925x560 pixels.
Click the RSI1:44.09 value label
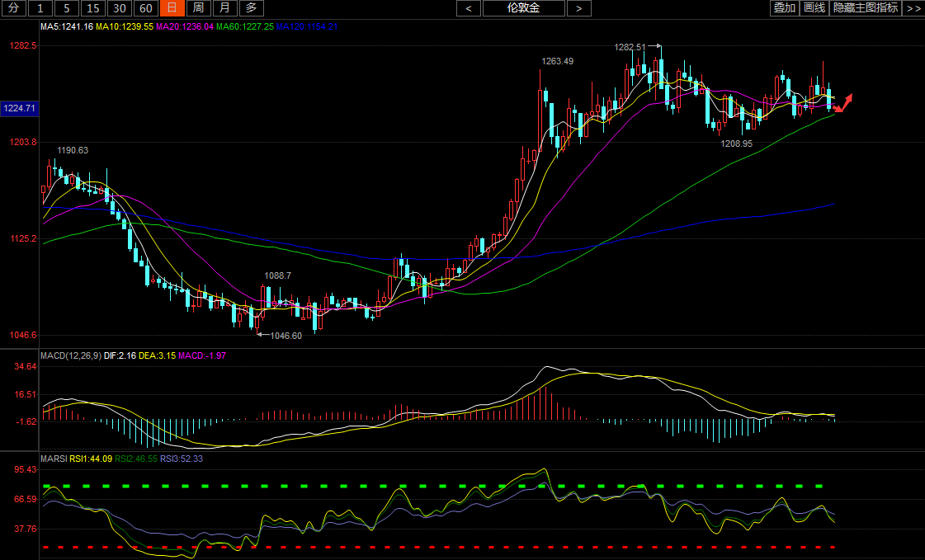(x=91, y=459)
